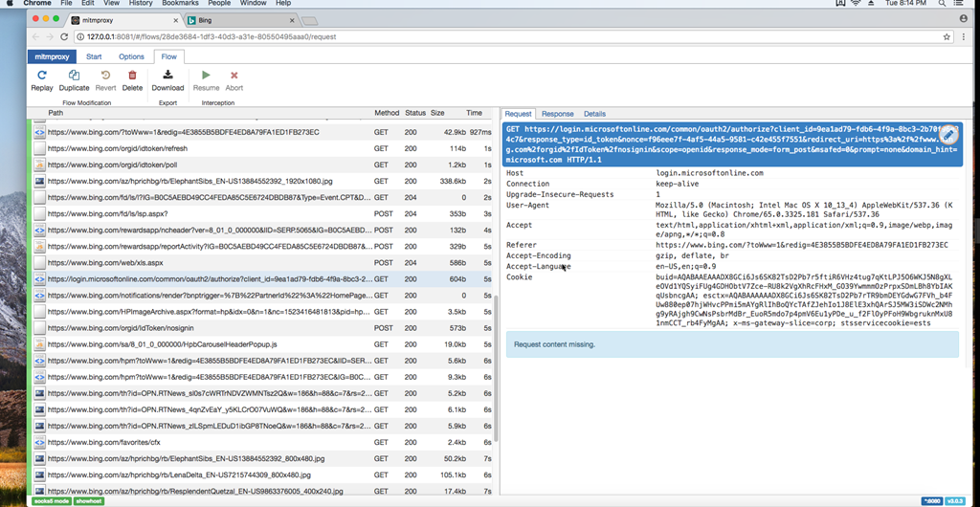View site information icon in address bar
The width and height of the screenshot is (980, 507).
click(x=80, y=37)
